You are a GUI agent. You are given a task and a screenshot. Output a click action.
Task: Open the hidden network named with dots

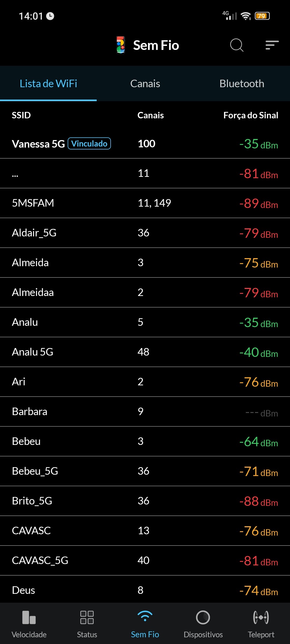click(145, 173)
